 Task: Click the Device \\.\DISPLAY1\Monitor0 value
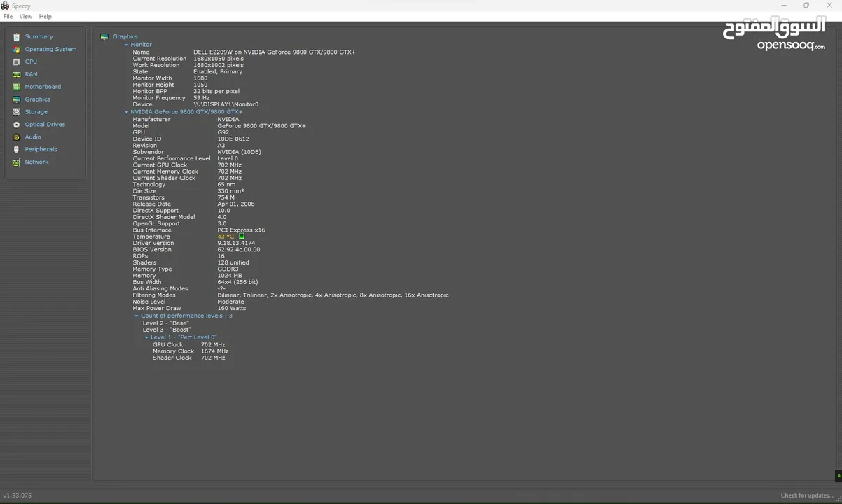pyautogui.click(x=226, y=104)
